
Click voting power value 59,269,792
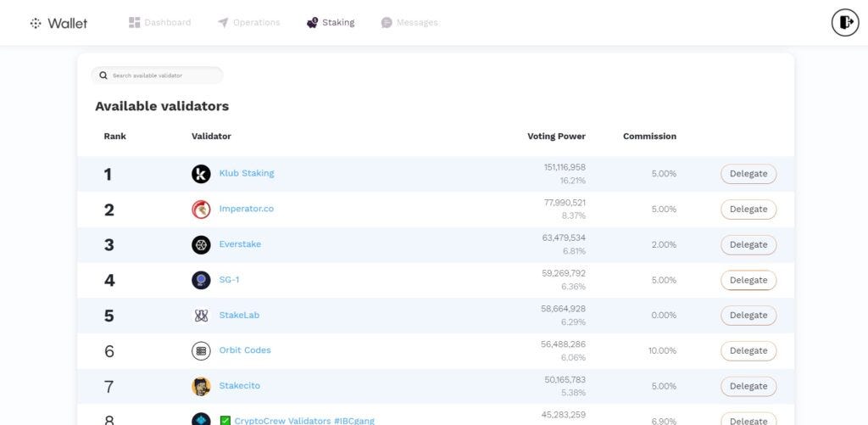tap(564, 273)
